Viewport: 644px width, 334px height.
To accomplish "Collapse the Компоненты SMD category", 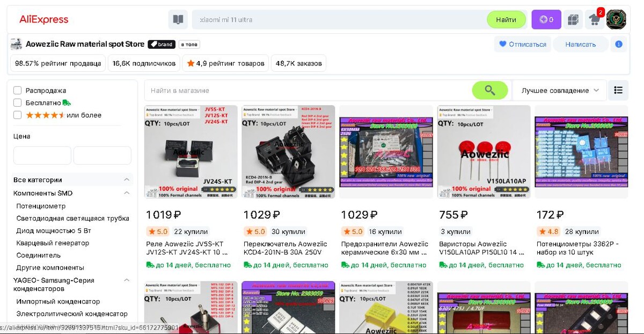I will [x=127, y=193].
